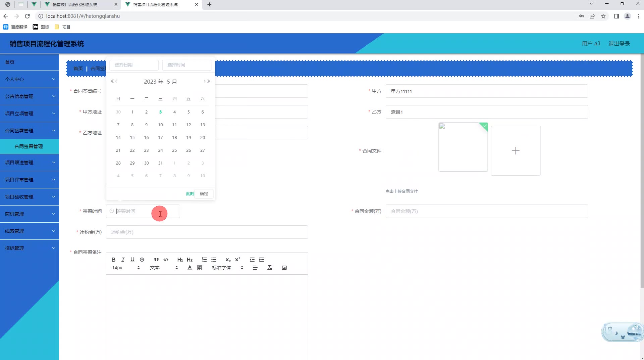
Task: Open the text background color picker
Action: tap(199, 268)
